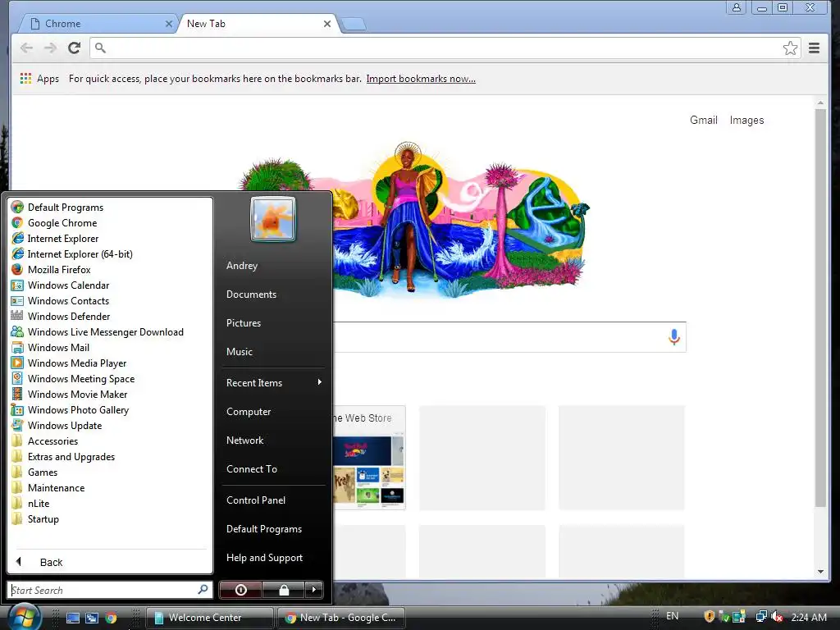Click the user account goldfish picture
The height and width of the screenshot is (630, 840).
272,219
